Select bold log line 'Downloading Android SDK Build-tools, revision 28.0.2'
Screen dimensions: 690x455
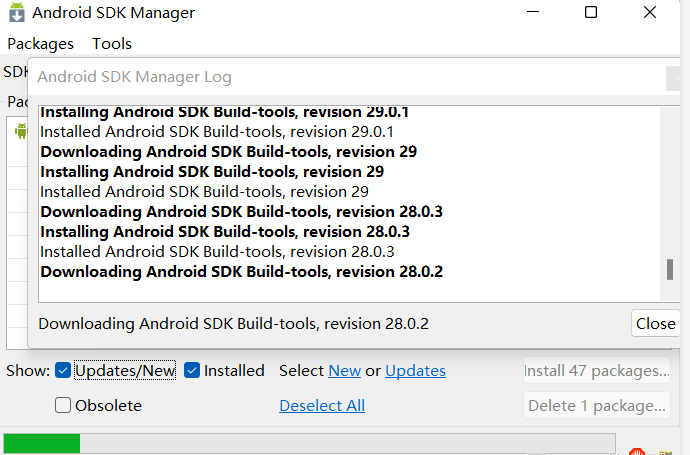pyautogui.click(x=241, y=272)
